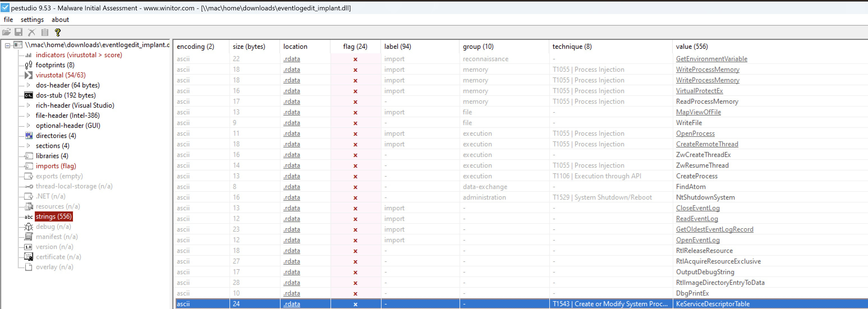Click the help question mark toolbar icon
The width and height of the screenshot is (868, 309).
(x=58, y=32)
